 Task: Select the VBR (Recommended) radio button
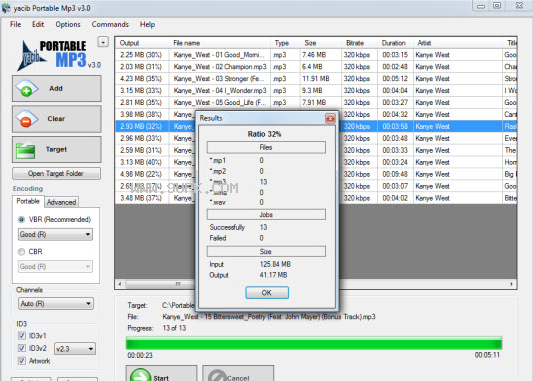21,220
